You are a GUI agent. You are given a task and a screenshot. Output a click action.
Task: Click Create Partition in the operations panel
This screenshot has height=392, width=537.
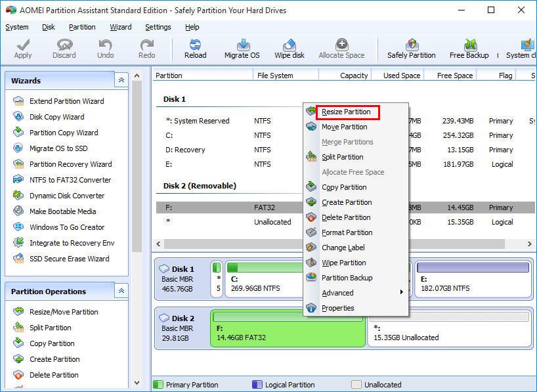(46, 359)
